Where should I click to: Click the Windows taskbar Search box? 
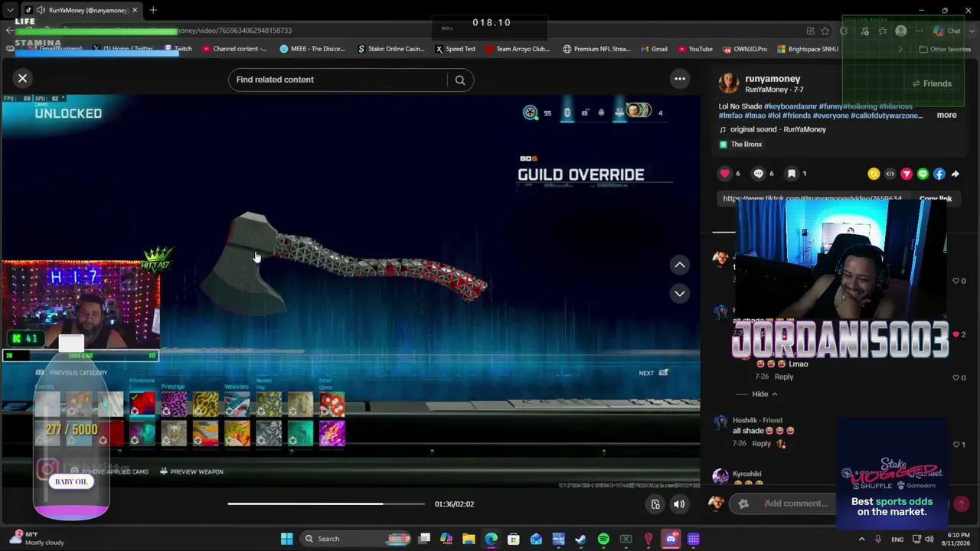(x=356, y=539)
